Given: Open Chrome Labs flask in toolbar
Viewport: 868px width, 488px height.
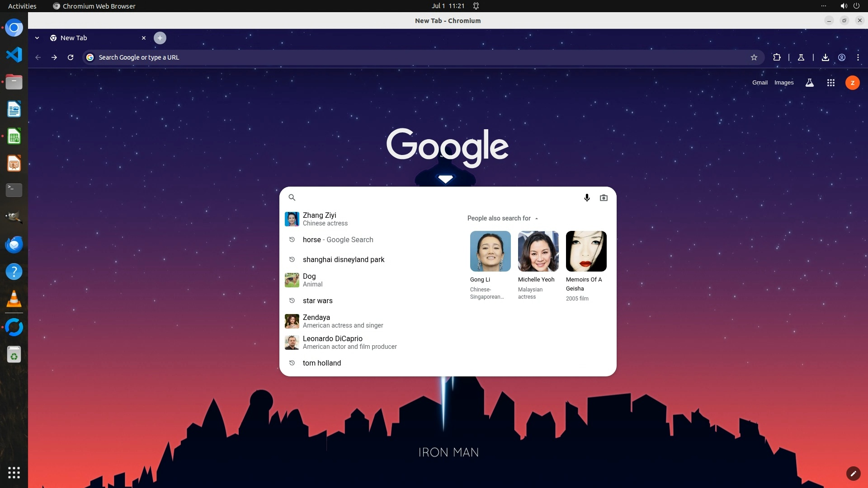Looking at the screenshot, I should click(801, 57).
